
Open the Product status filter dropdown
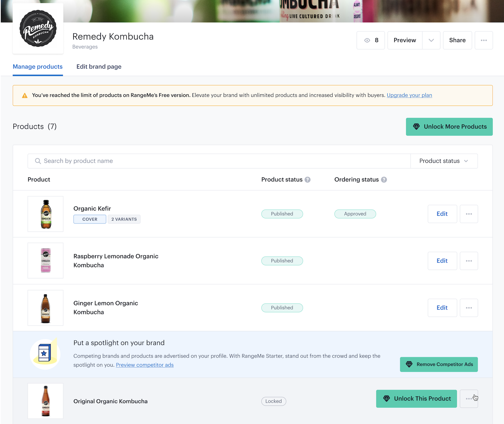(x=444, y=161)
